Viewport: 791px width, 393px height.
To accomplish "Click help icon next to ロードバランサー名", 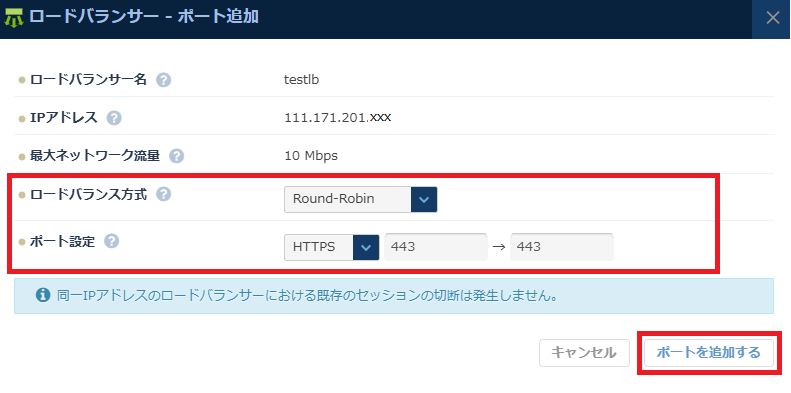I will pyautogui.click(x=163, y=80).
